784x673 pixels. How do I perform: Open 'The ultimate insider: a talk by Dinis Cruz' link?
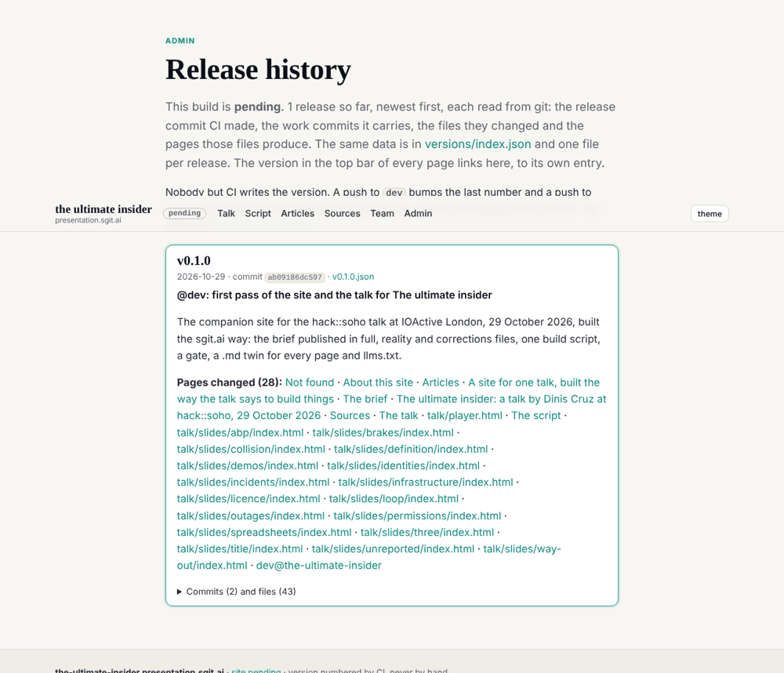501,399
